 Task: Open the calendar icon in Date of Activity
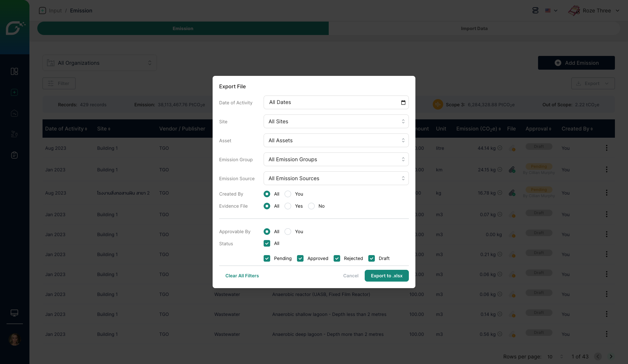(x=403, y=102)
